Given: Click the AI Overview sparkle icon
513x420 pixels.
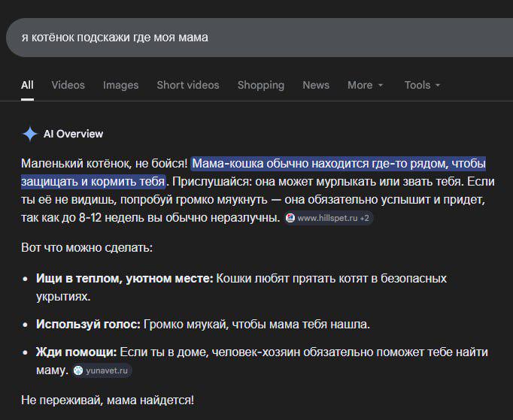Looking at the screenshot, I should click(x=29, y=134).
